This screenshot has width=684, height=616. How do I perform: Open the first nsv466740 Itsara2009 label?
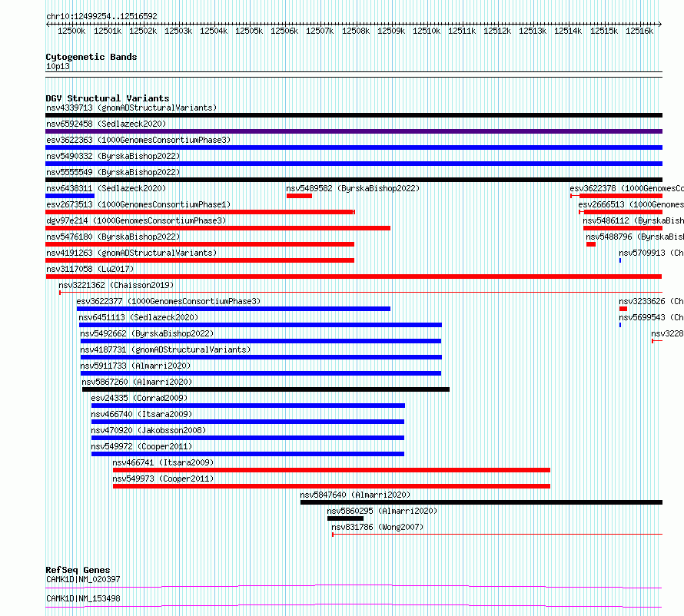click(141, 414)
